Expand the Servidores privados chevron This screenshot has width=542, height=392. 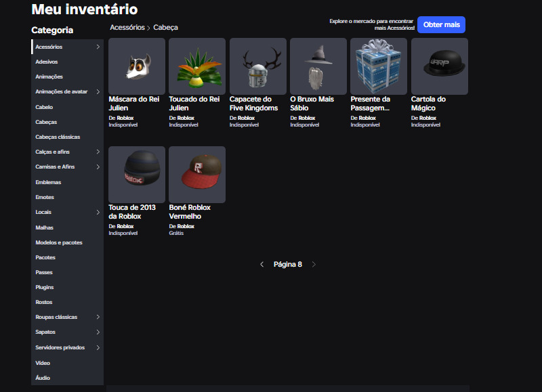[98, 347]
